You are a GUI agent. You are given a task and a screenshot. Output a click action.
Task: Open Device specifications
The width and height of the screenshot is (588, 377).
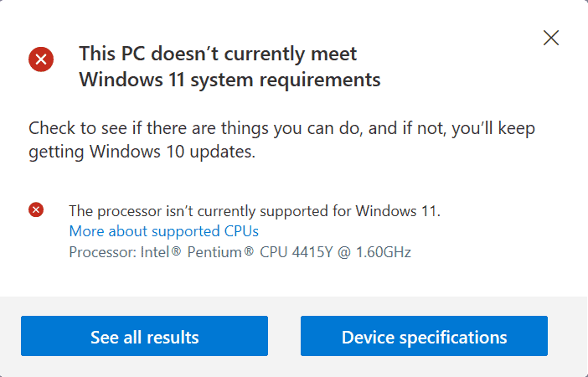click(x=424, y=337)
